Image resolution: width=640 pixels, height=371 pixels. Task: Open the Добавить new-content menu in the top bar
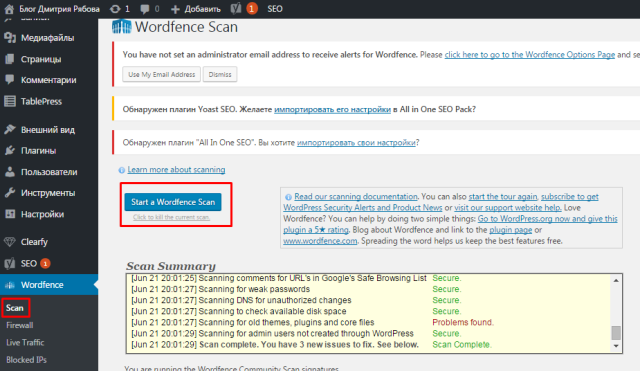pyautogui.click(x=196, y=9)
